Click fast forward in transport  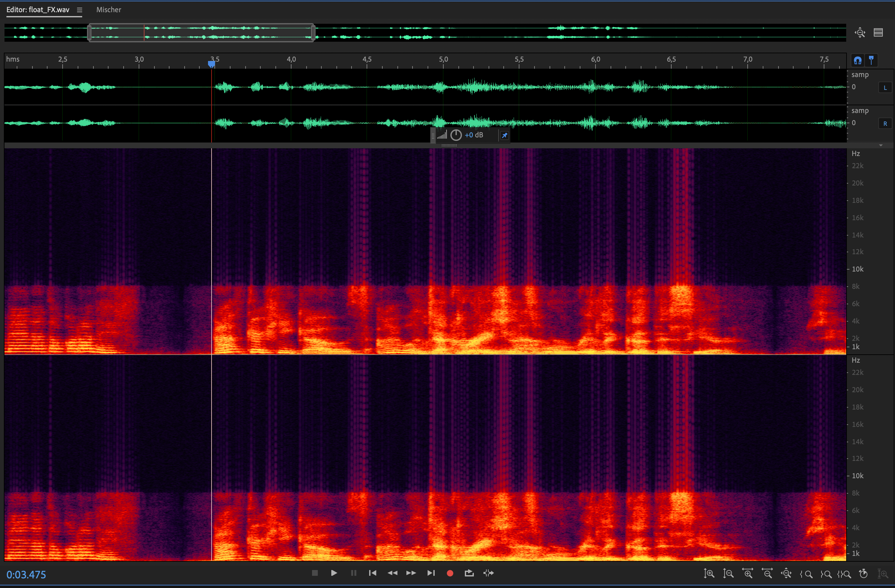[411, 573]
